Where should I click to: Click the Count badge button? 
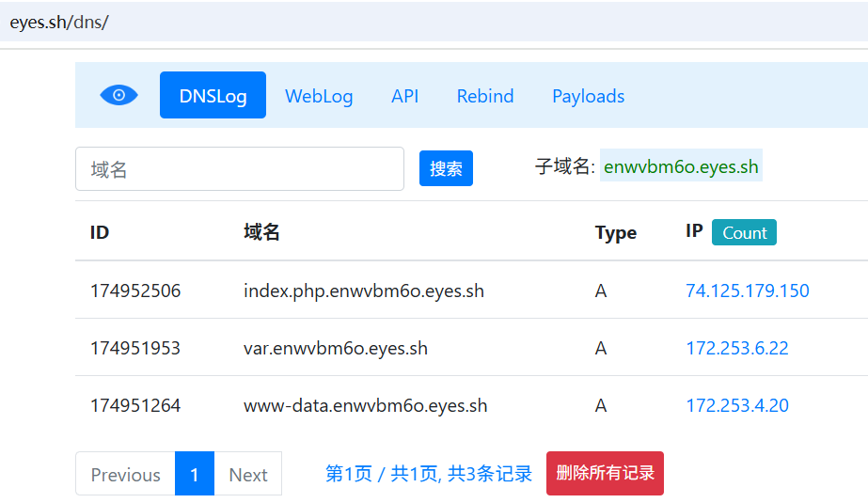pyautogui.click(x=744, y=232)
